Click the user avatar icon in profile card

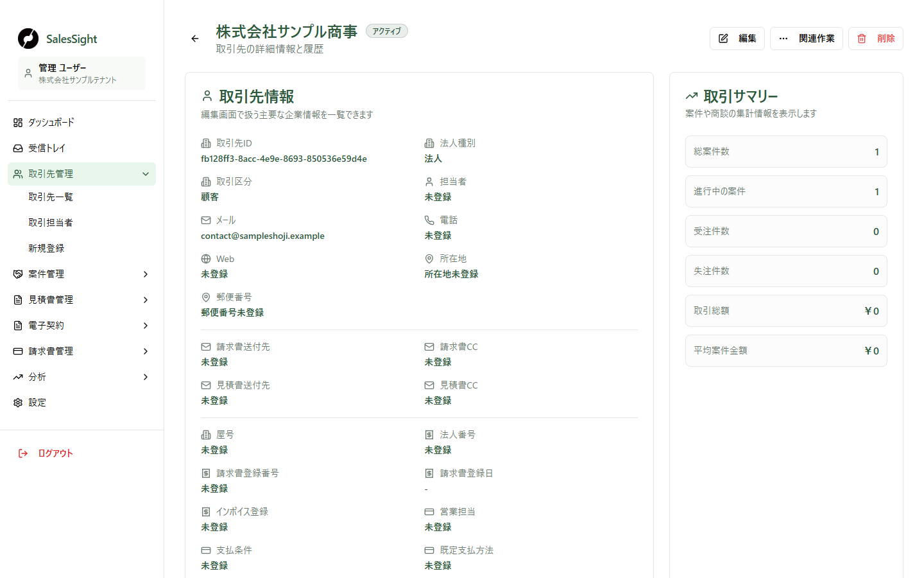pyautogui.click(x=28, y=73)
